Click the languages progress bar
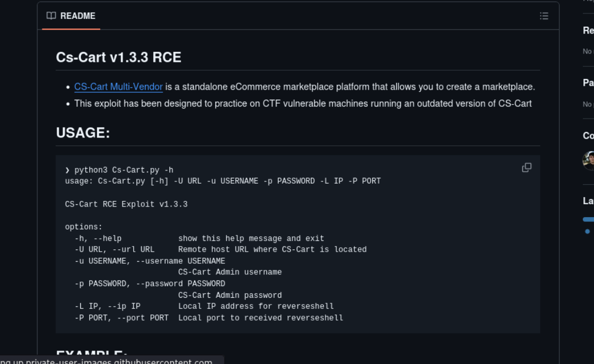 click(x=588, y=219)
